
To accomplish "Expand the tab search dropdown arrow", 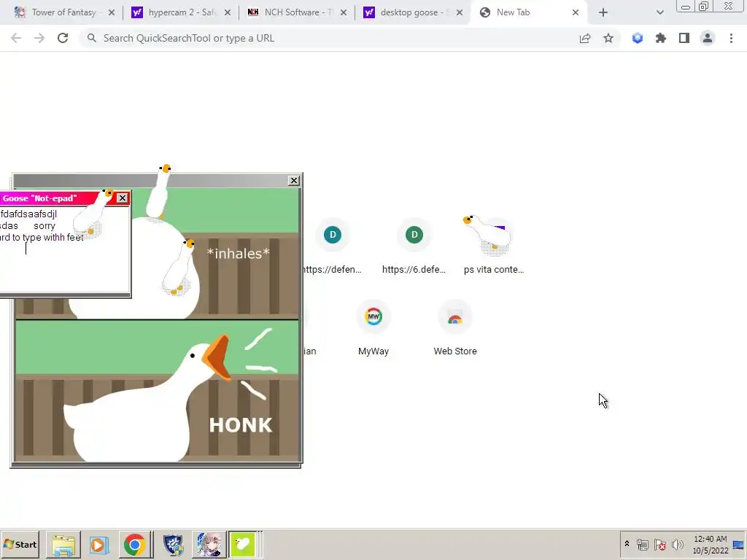I will (x=659, y=13).
